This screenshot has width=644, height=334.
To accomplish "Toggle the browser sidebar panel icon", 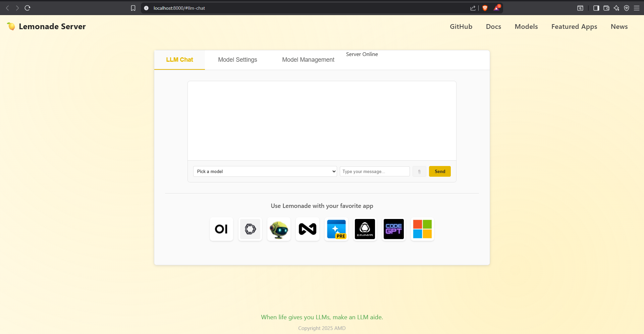I will click(596, 8).
